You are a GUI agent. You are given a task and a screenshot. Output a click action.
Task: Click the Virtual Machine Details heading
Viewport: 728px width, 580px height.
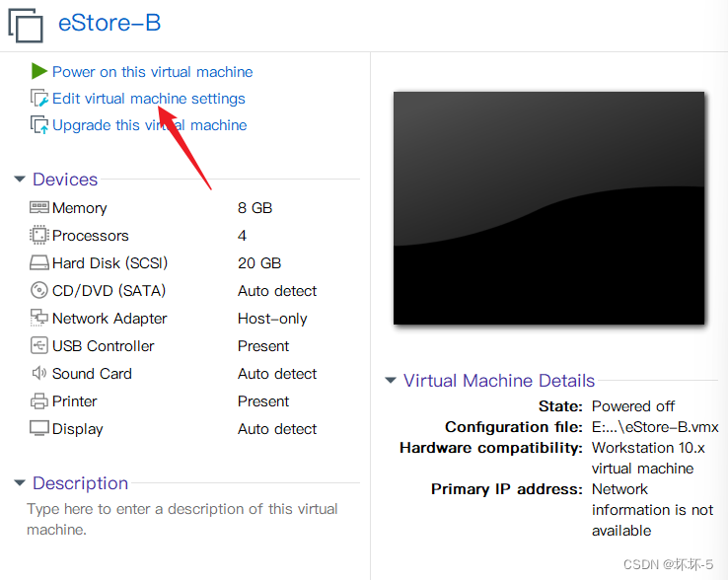click(499, 381)
